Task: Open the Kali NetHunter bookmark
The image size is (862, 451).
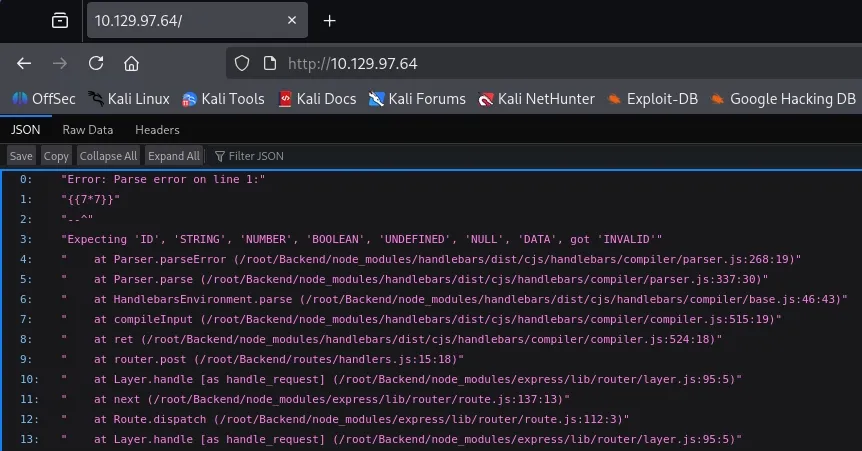Action: point(536,99)
